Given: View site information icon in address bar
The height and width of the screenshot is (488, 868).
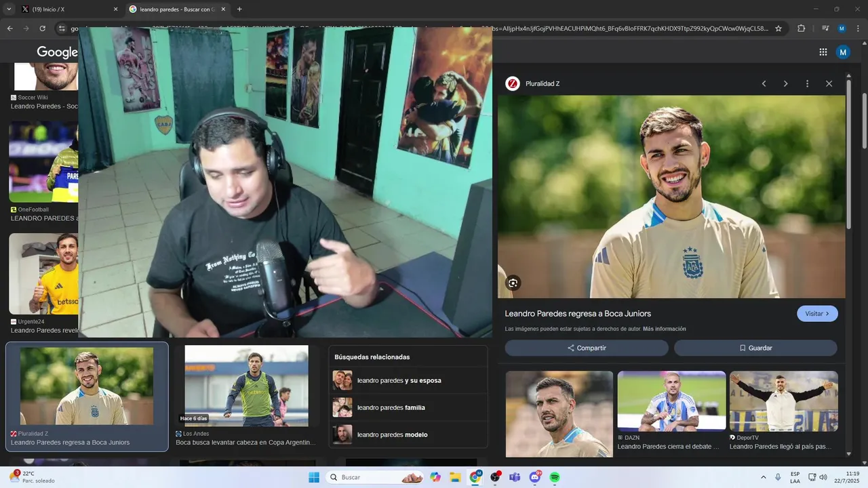Looking at the screenshot, I should click(x=62, y=28).
